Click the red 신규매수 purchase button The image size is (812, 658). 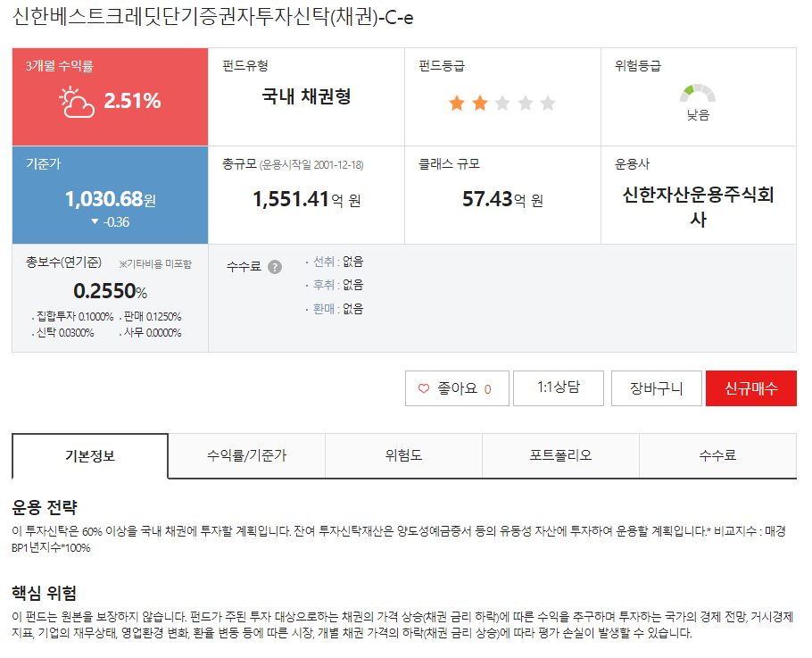(751, 388)
